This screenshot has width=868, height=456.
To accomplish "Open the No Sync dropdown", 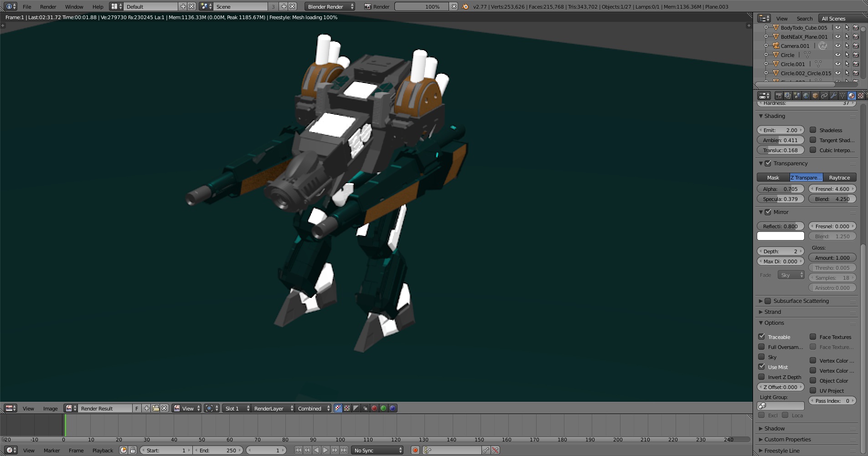I will click(x=378, y=450).
